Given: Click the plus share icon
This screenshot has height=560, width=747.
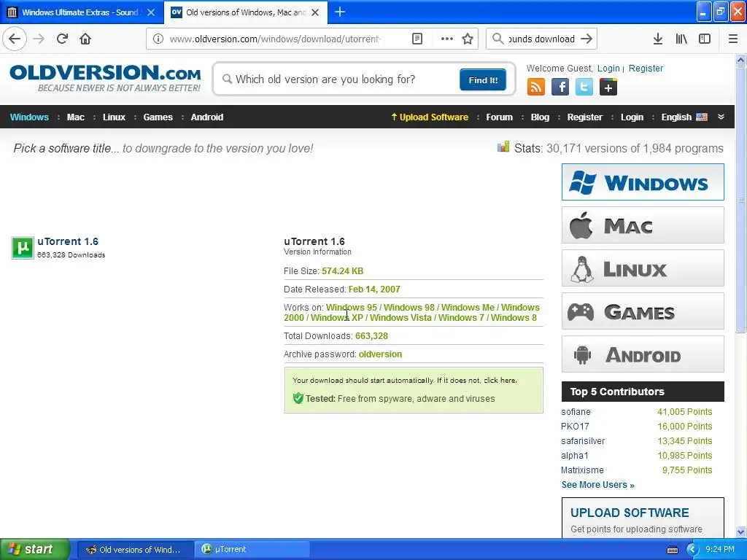Looking at the screenshot, I should coord(608,87).
